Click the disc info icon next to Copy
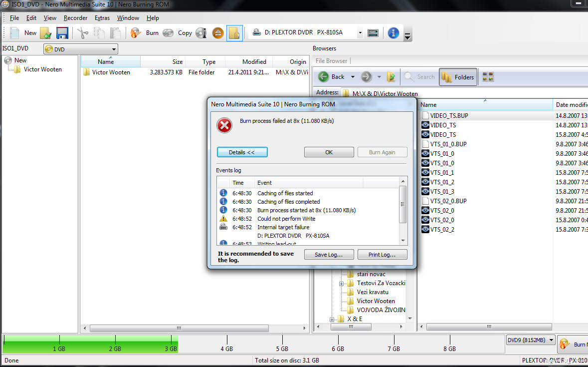The width and height of the screenshot is (588, 367). 201,32
